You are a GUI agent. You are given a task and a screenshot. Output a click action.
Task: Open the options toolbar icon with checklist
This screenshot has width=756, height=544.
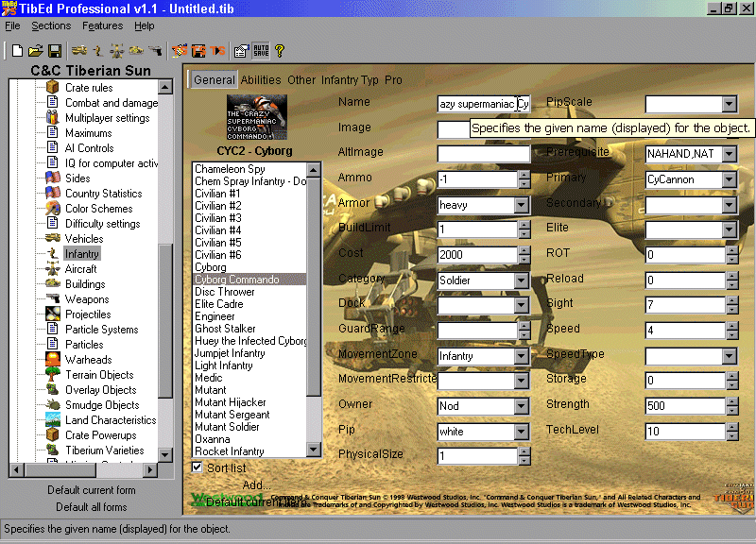point(241,51)
